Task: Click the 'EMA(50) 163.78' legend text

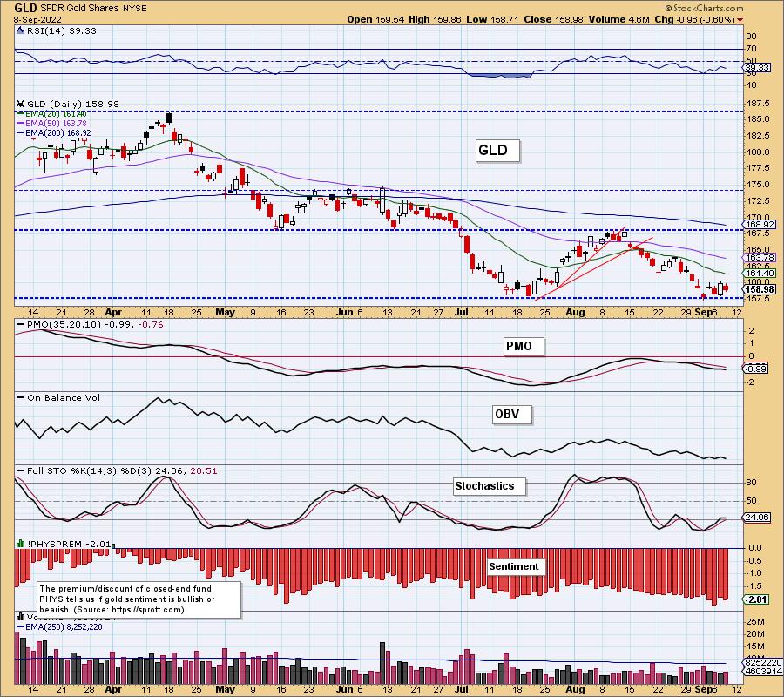Action: [x=56, y=124]
